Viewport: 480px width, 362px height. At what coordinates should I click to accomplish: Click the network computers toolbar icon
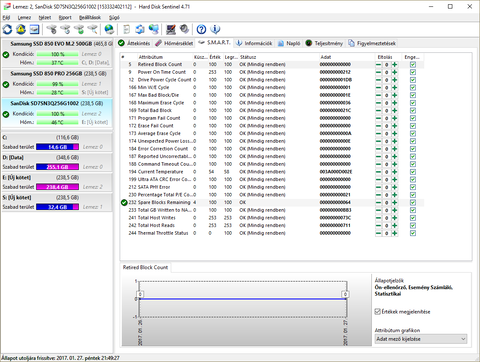tap(154, 29)
